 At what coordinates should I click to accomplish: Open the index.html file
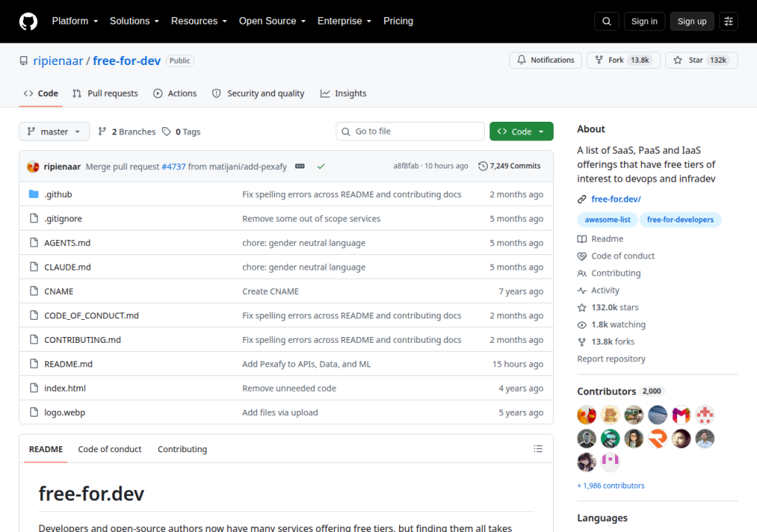(x=65, y=388)
